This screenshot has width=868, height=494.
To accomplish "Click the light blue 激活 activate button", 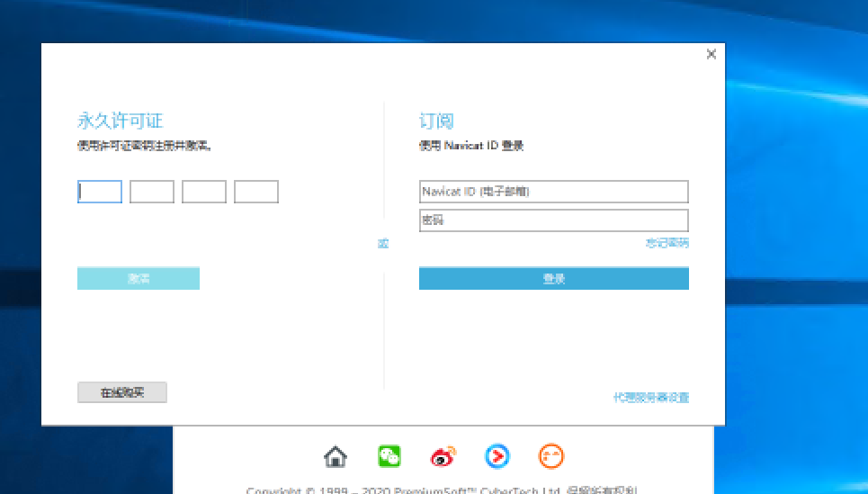I will coord(139,279).
